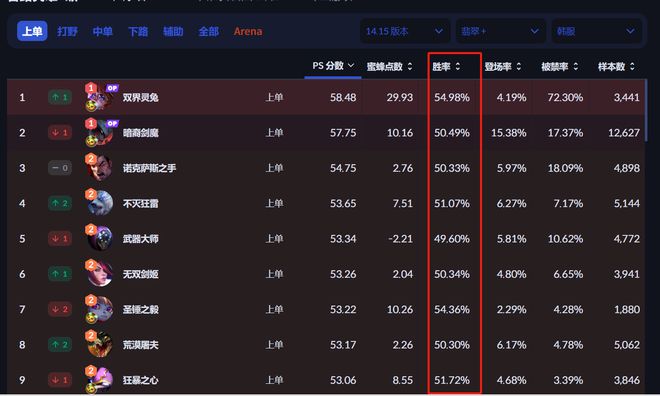
Task: Open the 武器大师 champion link
Action: [141, 239]
